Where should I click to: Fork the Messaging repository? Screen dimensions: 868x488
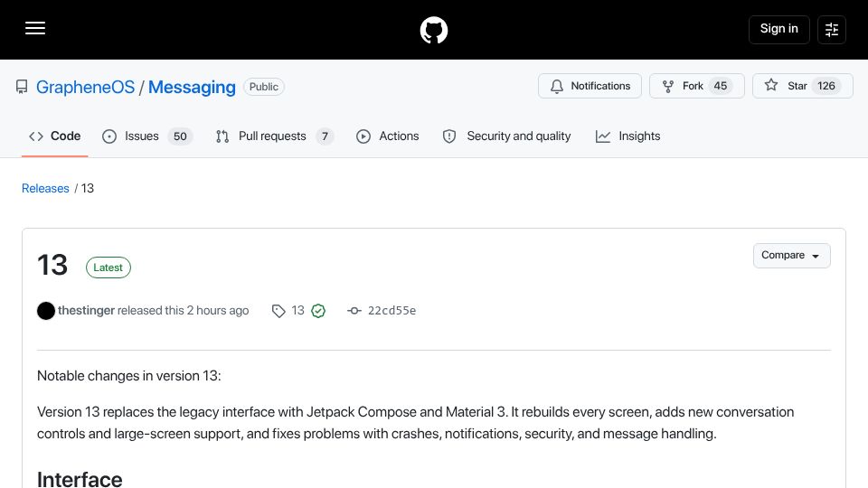[696, 86]
